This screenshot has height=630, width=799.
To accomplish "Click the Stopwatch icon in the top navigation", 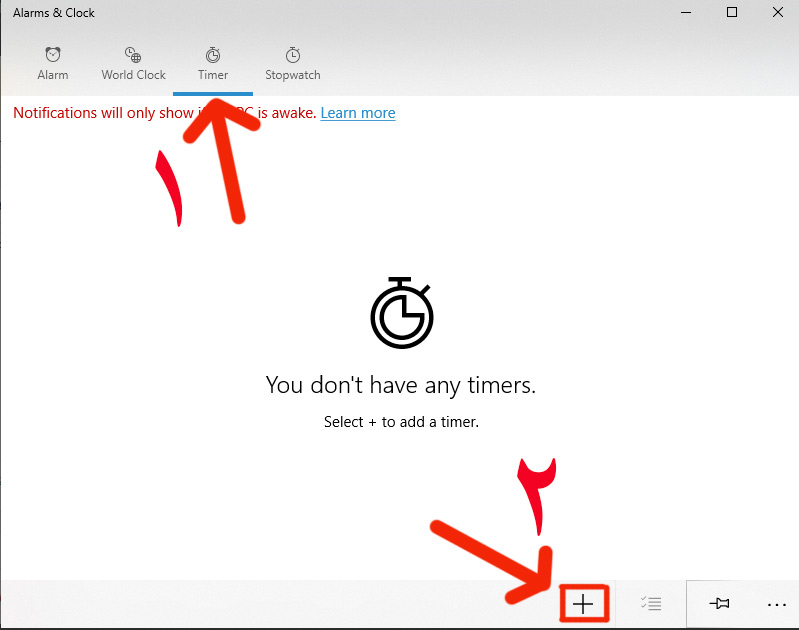I will (x=293, y=55).
